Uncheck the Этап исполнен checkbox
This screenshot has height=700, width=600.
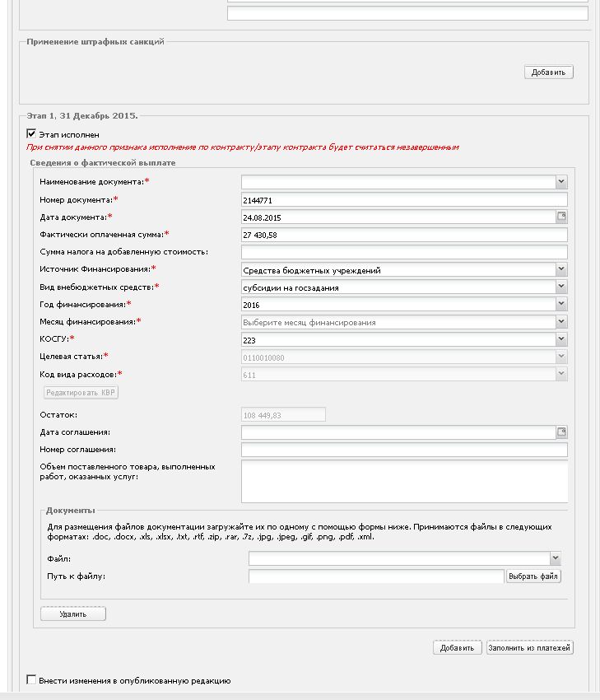pyautogui.click(x=31, y=134)
